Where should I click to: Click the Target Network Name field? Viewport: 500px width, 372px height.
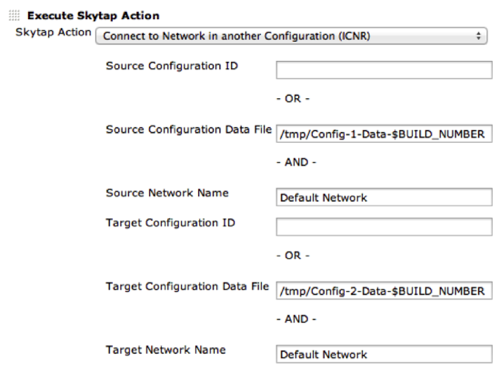[384, 354]
